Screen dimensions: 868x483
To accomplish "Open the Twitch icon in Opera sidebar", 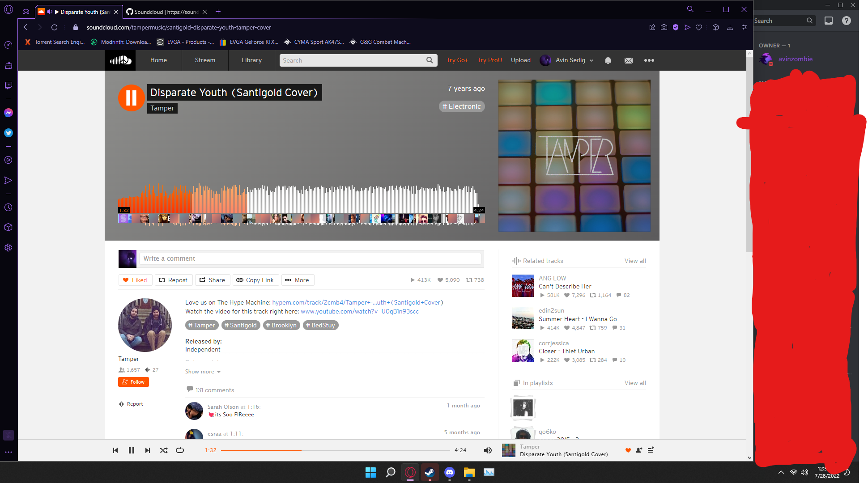I will tap(9, 85).
